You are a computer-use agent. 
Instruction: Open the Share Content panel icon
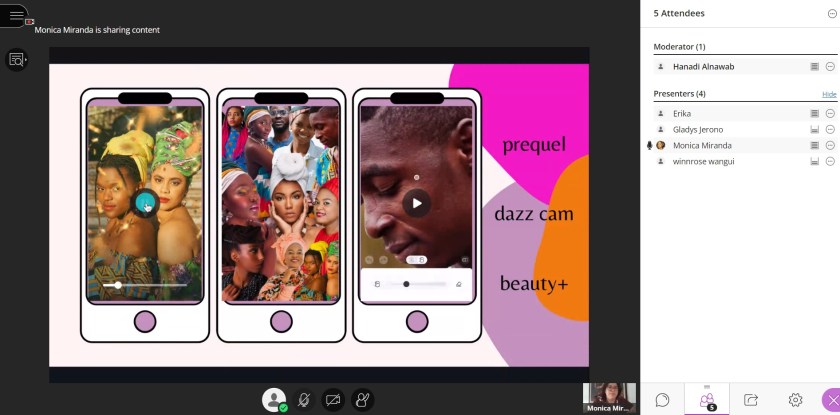coord(750,399)
